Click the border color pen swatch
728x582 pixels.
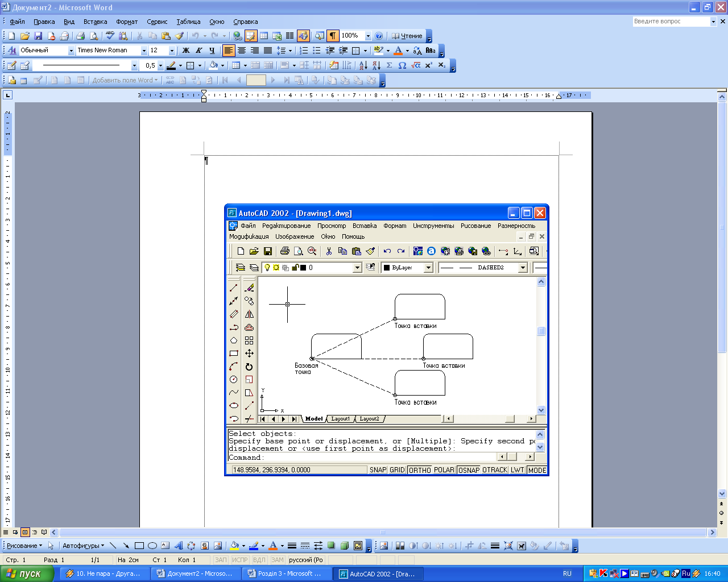[171, 65]
